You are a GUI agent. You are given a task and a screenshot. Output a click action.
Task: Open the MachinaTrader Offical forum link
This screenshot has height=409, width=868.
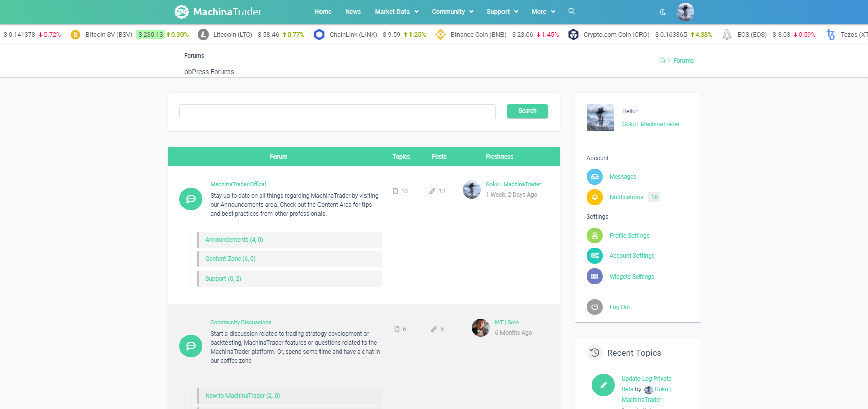[x=238, y=184]
